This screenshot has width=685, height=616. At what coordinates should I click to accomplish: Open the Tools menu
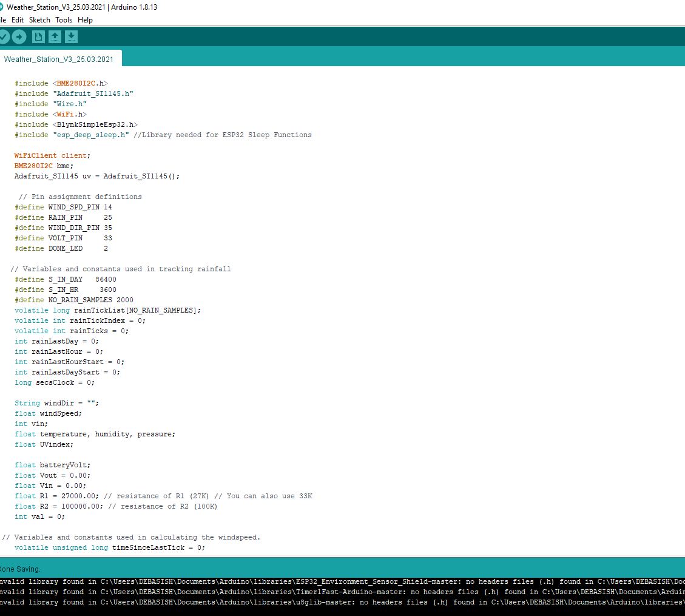pos(64,20)
